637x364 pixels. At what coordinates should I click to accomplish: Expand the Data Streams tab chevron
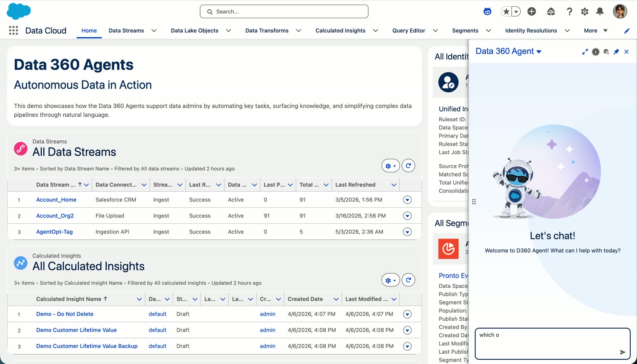pos(154,31)
